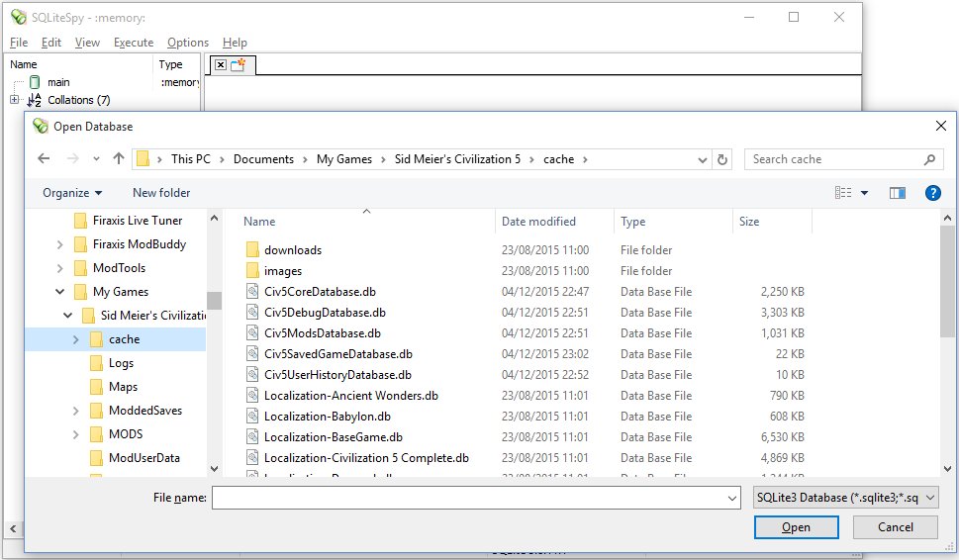The height and width of the screenshot is (560, 959).
Task: Open the address bar history dropdown
Action: 702,159
